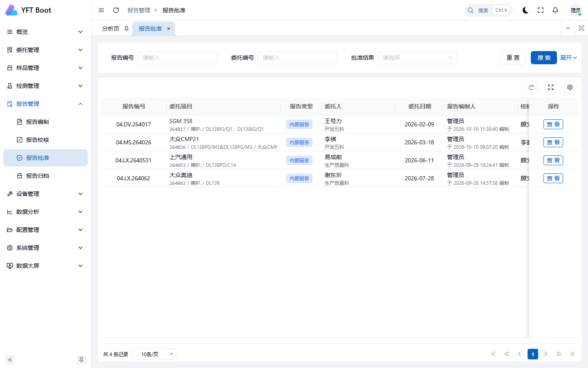
Task: Collapse the 报告管理 menu
Action: click(x=45, y=104)
